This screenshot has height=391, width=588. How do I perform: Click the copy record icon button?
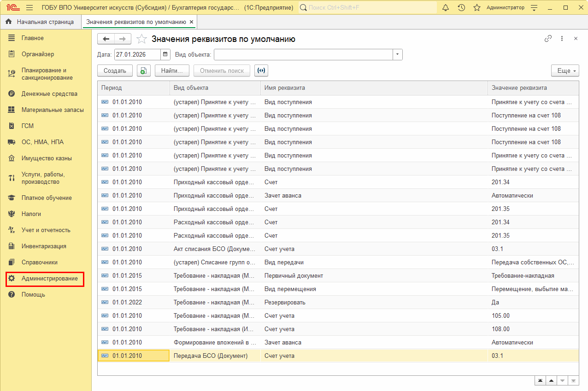click(x=144, y=70)
